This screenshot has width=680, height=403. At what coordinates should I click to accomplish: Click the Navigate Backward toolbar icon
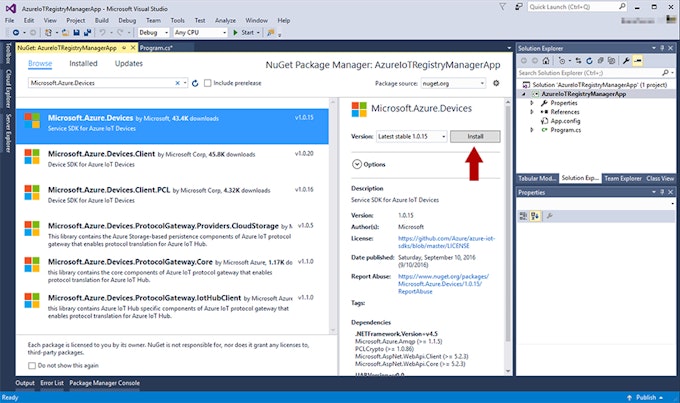[x=16, y=33]
